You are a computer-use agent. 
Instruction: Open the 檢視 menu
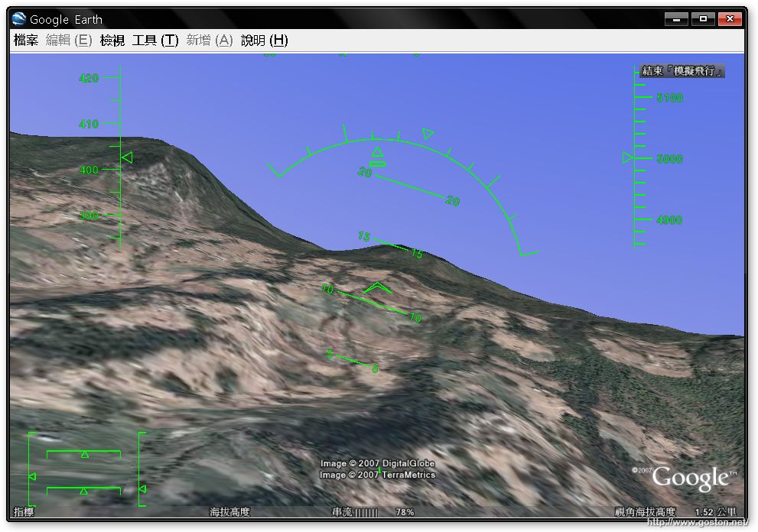click(x=112, y=40)
